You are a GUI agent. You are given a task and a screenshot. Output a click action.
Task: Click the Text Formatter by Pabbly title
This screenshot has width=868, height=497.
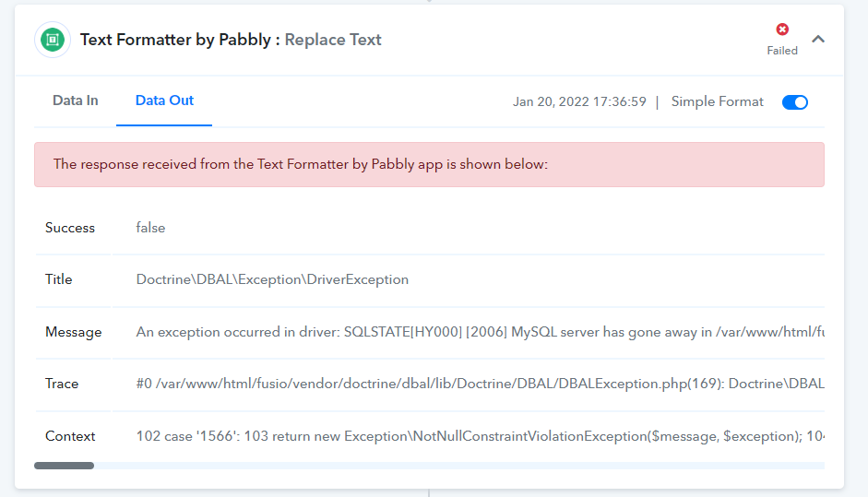pyautogui.click(x=175, y=40)
